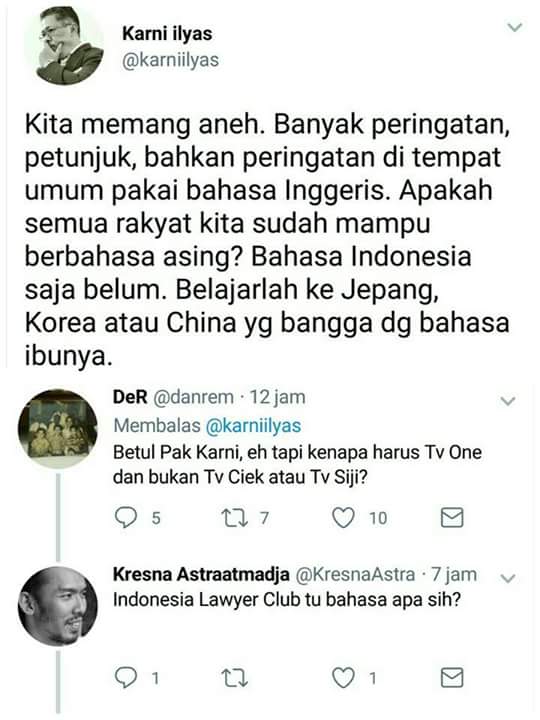540x720 pixels.
Task: Open dropdown arrow on Kresna's reply
Action: click(508, 578)
